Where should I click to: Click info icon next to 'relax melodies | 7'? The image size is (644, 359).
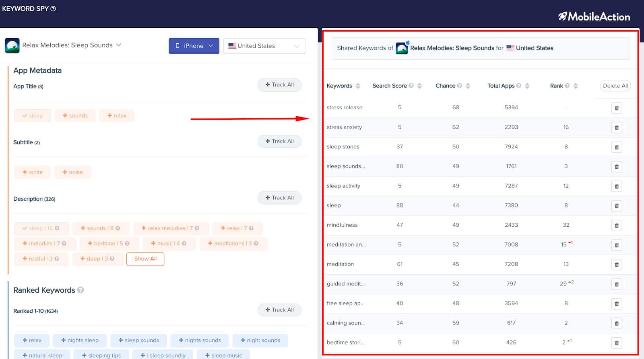point(197,228)
